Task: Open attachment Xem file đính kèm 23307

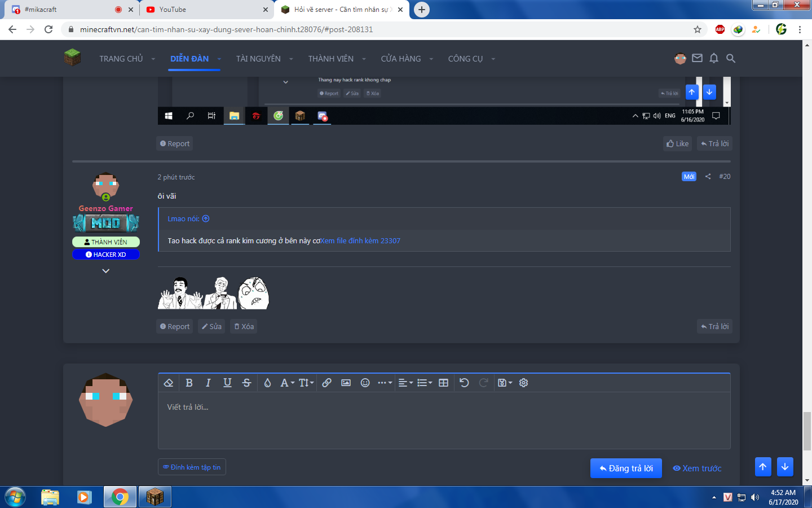Action: tap(360, 241)
